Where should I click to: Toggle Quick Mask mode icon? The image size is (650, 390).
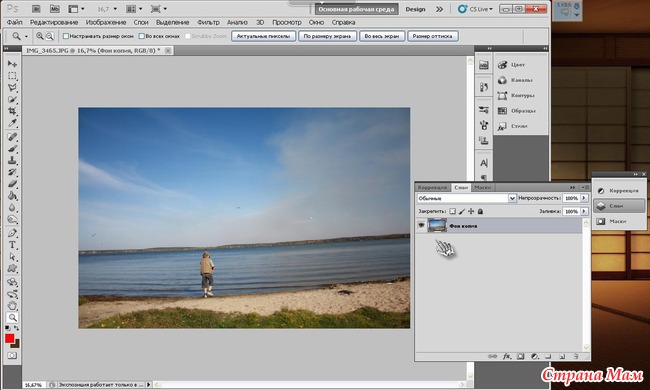click(12, 356)
